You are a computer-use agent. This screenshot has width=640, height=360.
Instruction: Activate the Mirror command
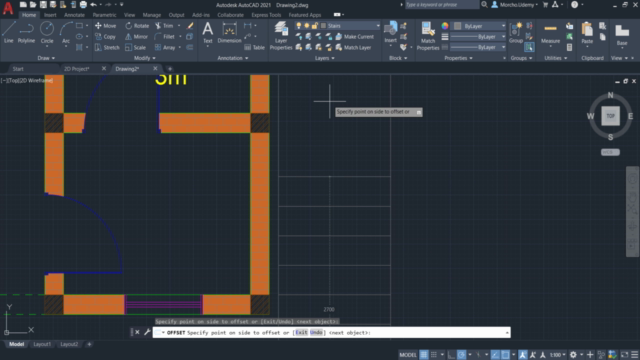pos(136,37)
